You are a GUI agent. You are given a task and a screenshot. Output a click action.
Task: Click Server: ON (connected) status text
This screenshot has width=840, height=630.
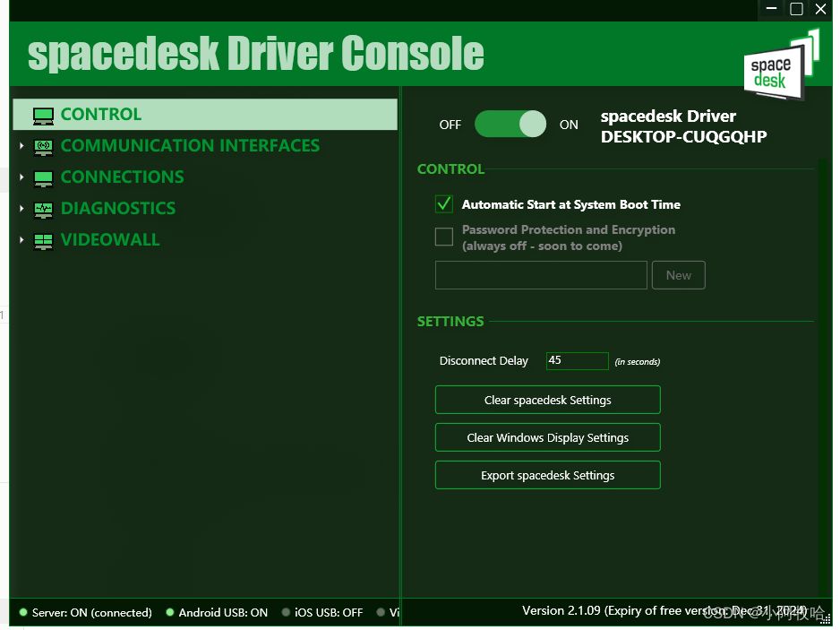click(x=91, y=612)
